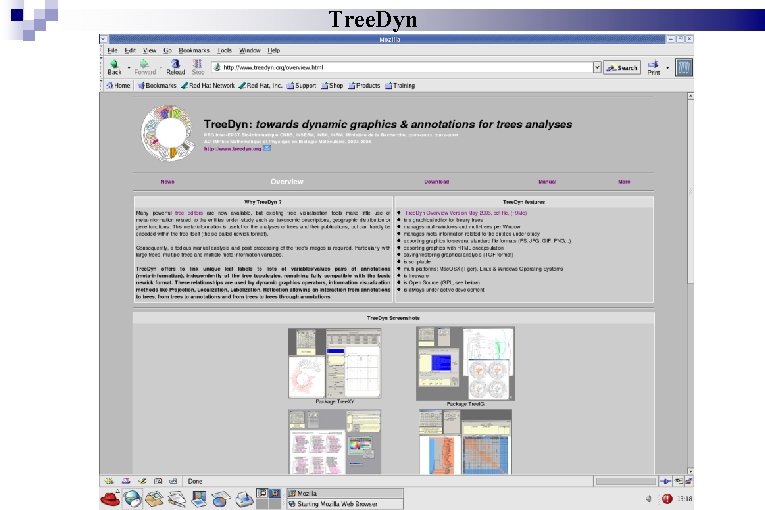
Task: Open the bottom-left TreeDyn screenshot thumbnail
Action: point(334,442)
